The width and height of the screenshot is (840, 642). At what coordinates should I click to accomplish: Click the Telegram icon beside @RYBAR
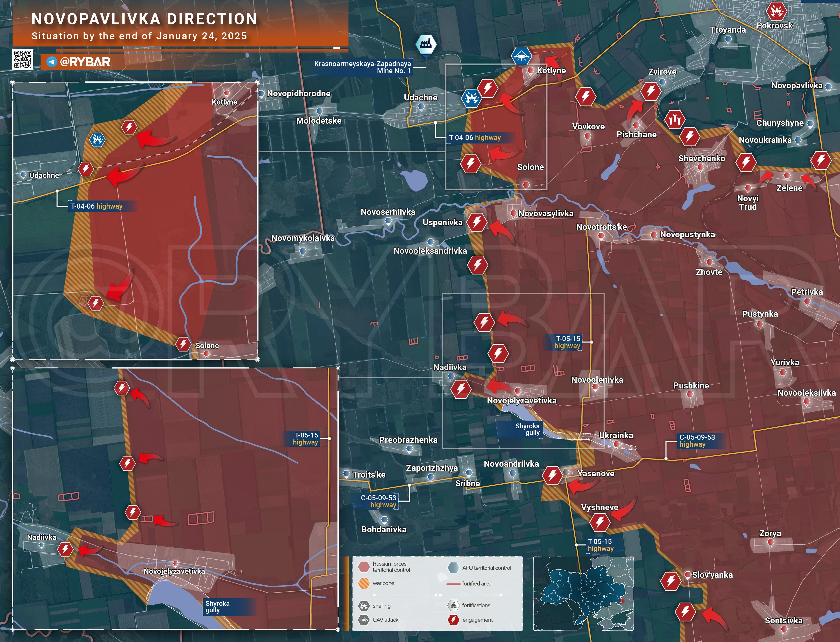(52, 62)
